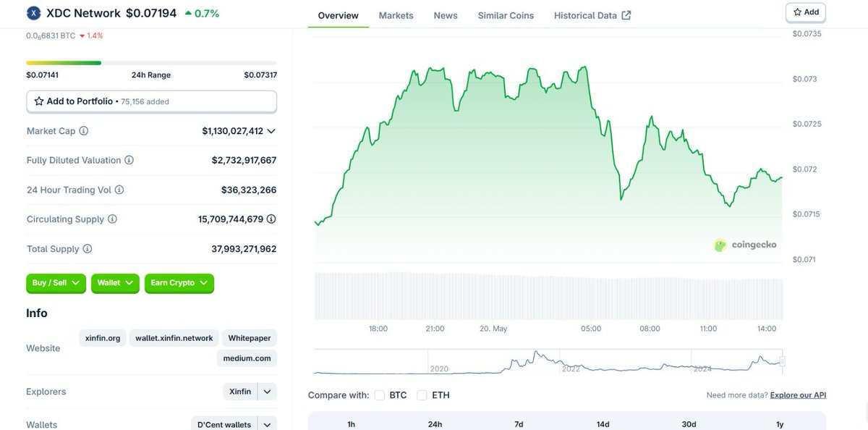Click the chart navigator right handle
868x430 pixels.
(782, 361)
